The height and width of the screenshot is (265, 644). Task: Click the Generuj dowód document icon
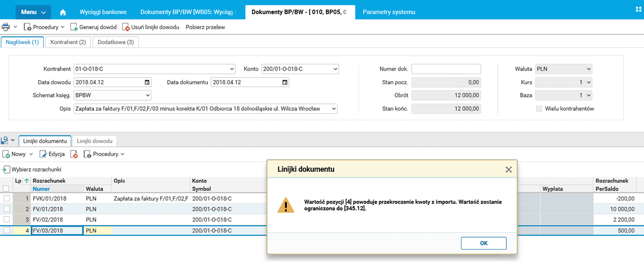[74, 27]
